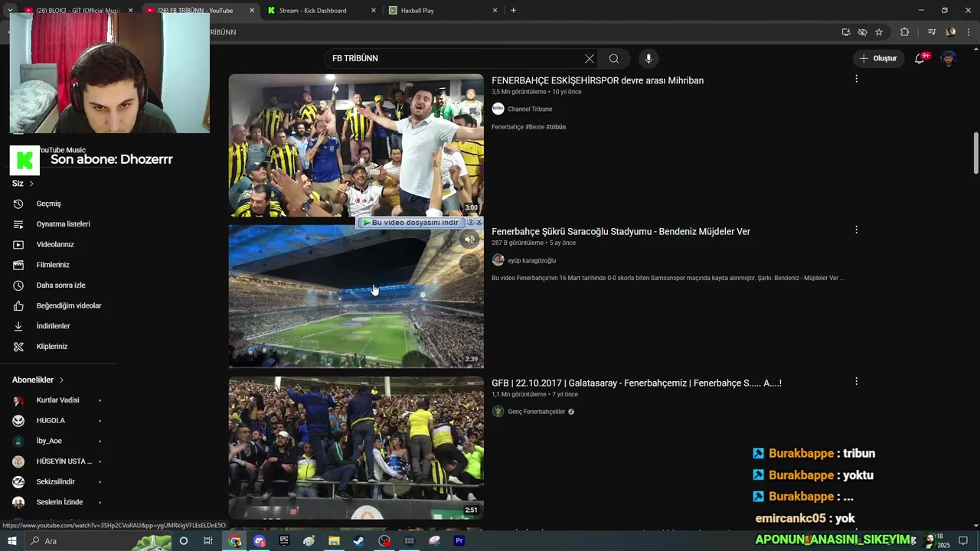Screen dimensions: 980x551
Task: Click the search magnifier button
Action: [x=614, y=59]
